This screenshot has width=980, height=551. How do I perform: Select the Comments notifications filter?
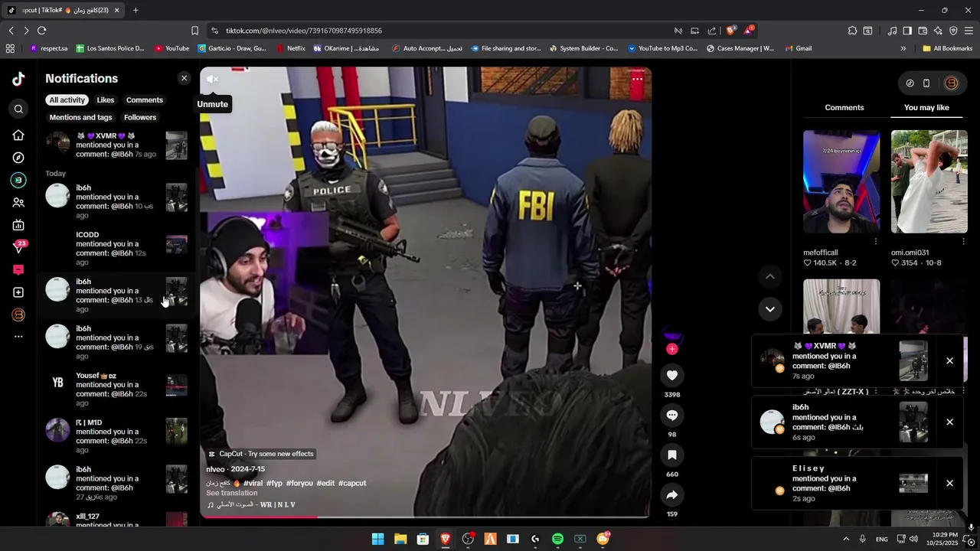coord(145,100)
